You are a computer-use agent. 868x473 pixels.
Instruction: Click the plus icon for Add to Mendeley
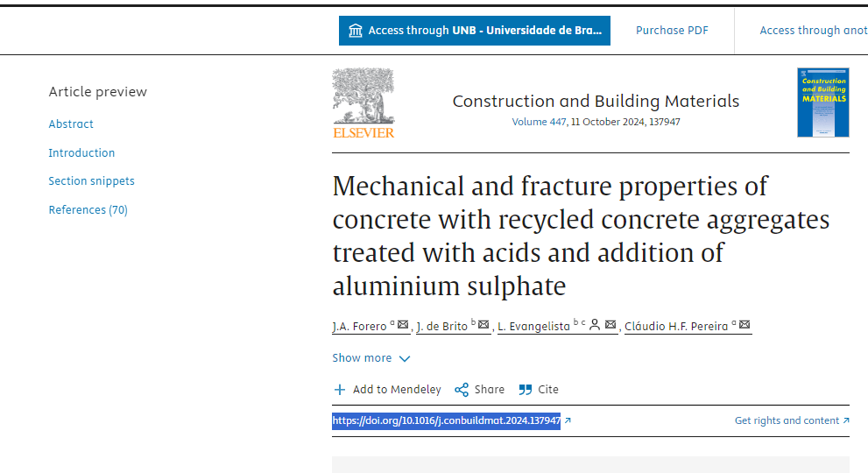tap(340, 390)
